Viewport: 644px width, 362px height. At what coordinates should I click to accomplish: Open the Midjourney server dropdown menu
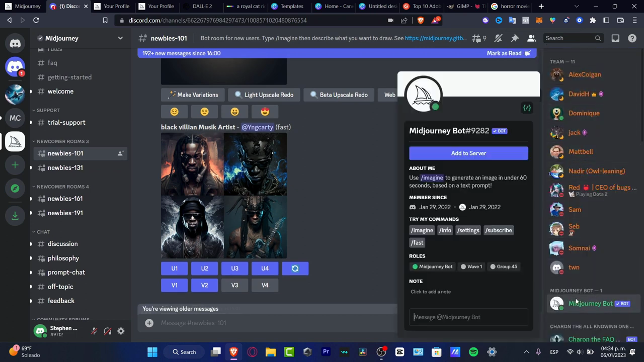tap(120, 38)
